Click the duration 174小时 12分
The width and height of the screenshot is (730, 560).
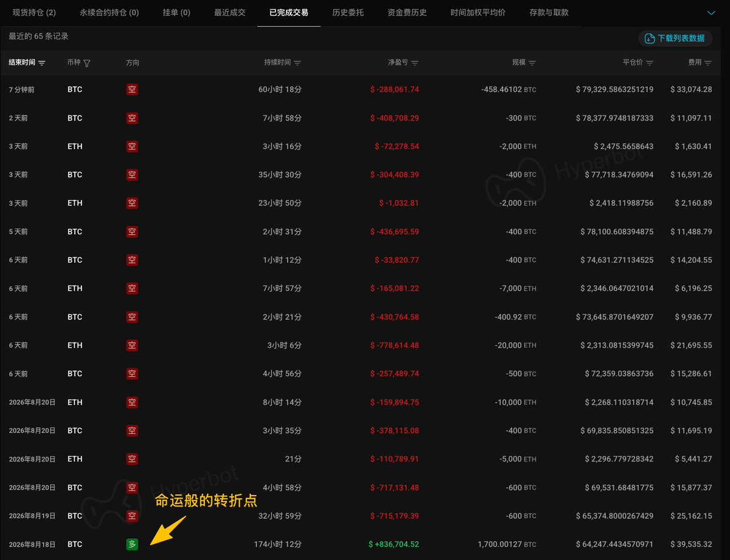(x=277, y=544)
